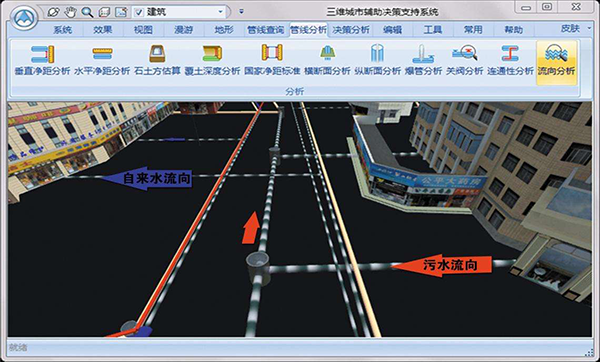Select the pan hand tool in quick toolbar
The width and height of the screenshot is (600, 362).
click(x=70, y=12)
